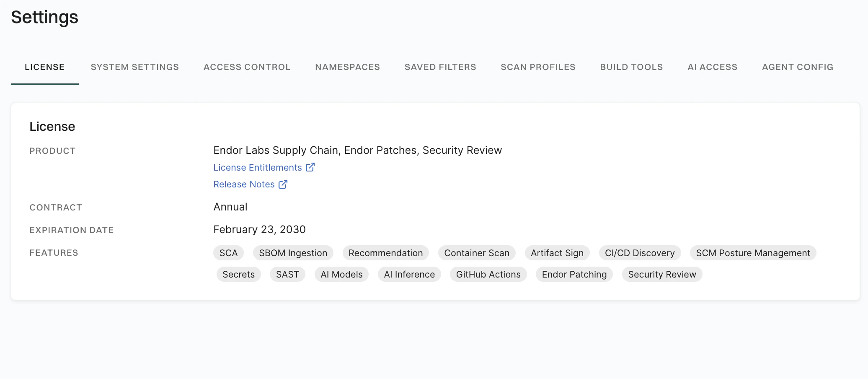Select the Container Scan feature tag
This screenshot has width=868, height=379.
pyautogui.click(x=477, y=253)
